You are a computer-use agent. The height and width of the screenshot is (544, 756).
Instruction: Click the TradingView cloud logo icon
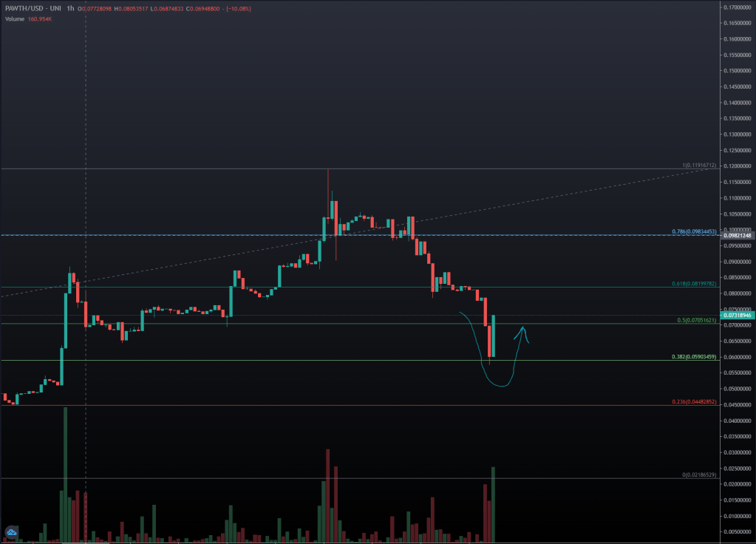[x=11, y=531]
